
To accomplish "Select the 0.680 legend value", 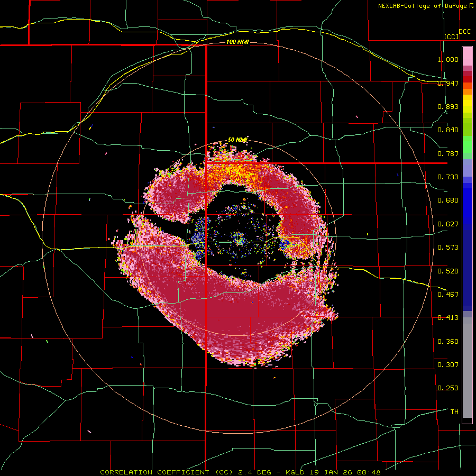I will [x=448, y=200].
